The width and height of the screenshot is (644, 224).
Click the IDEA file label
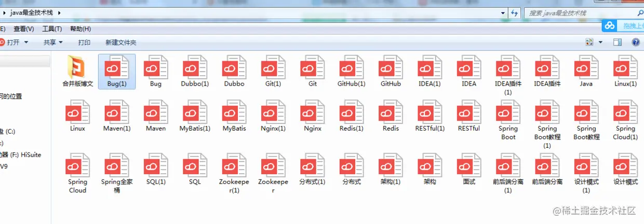(x=469, y=83)
